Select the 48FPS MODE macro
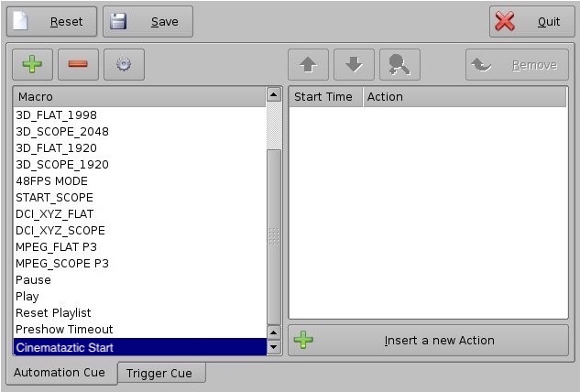The width and height of the screenshot is (580, 392). [139, 180]
